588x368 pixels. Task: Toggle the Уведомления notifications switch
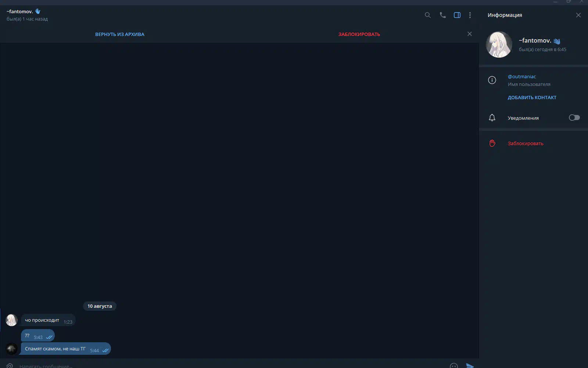tap(574, 118)
